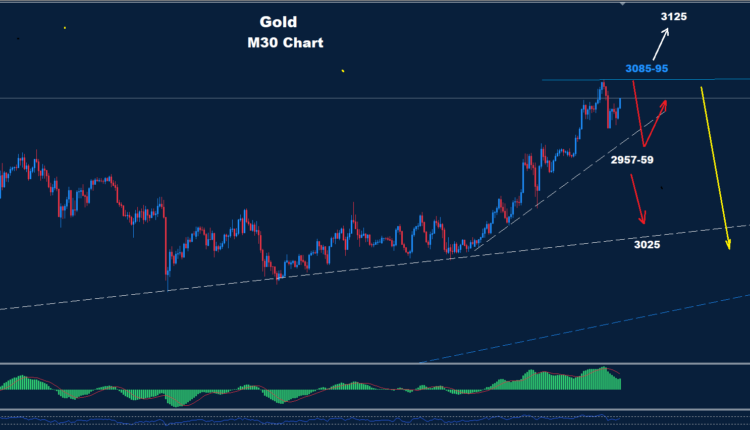Click the blue dashed trendline at bottom right

pos(600,325)
